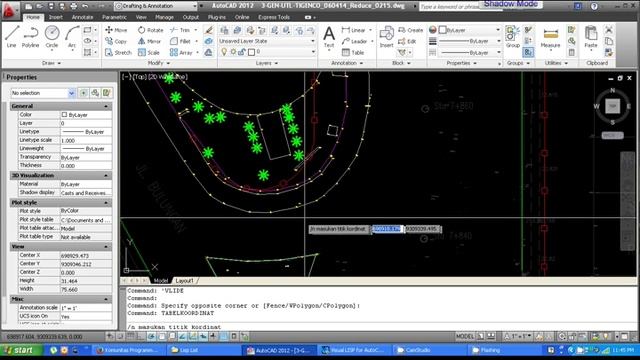This screenshot has width=640, height=360.
Task: Click Create block
Action: tap(411, 30)
